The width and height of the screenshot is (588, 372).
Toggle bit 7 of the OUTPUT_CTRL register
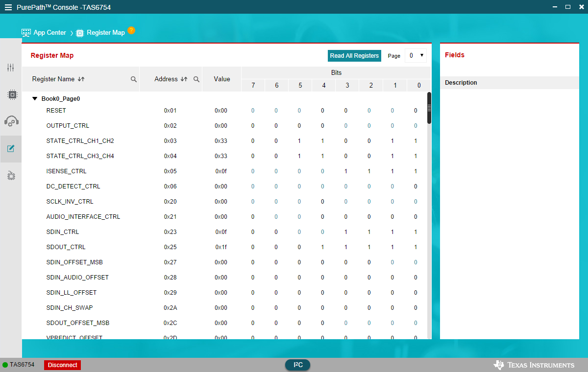tap(253, 125)
